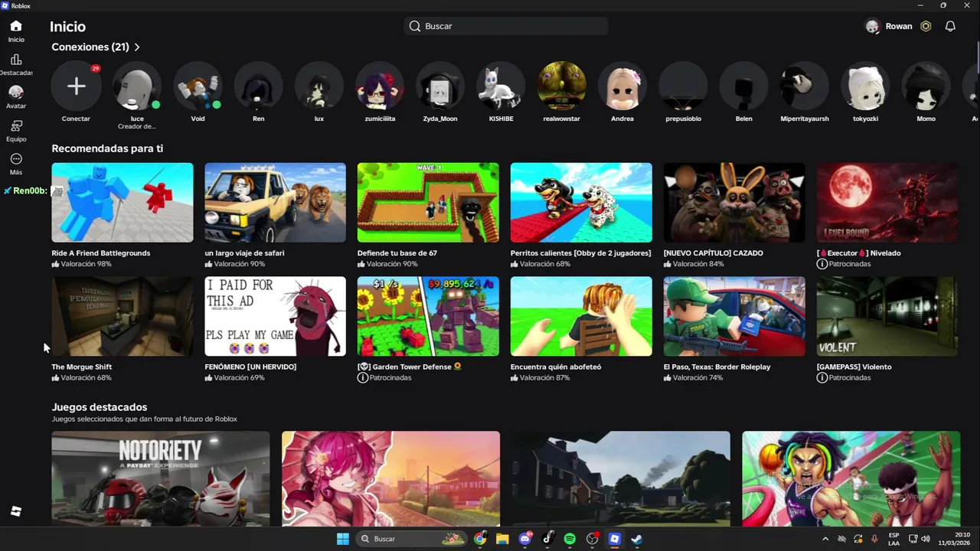Open the Avatar icon in sidebar
This screenshot has height=551, width=980.
click(16, 93)
